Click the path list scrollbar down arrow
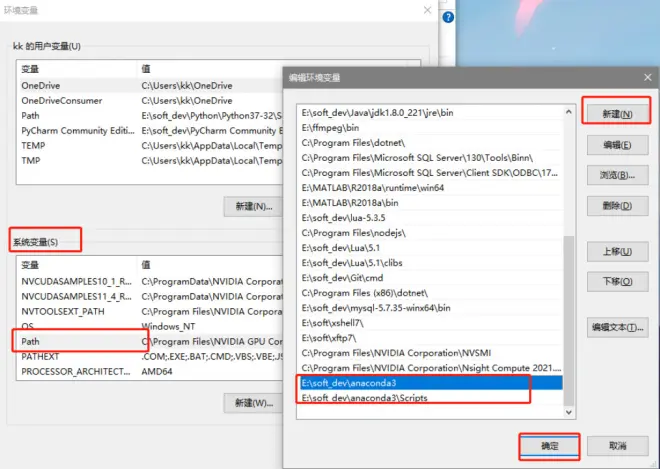The height and width of the screenshot is (469, 660). point(569,412)
